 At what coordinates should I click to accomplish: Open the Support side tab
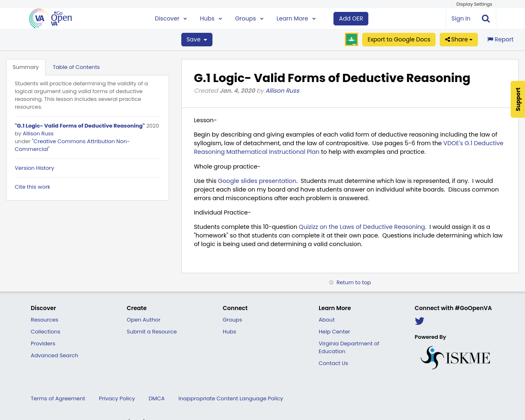pyautogui.click(x=518, y=99)
